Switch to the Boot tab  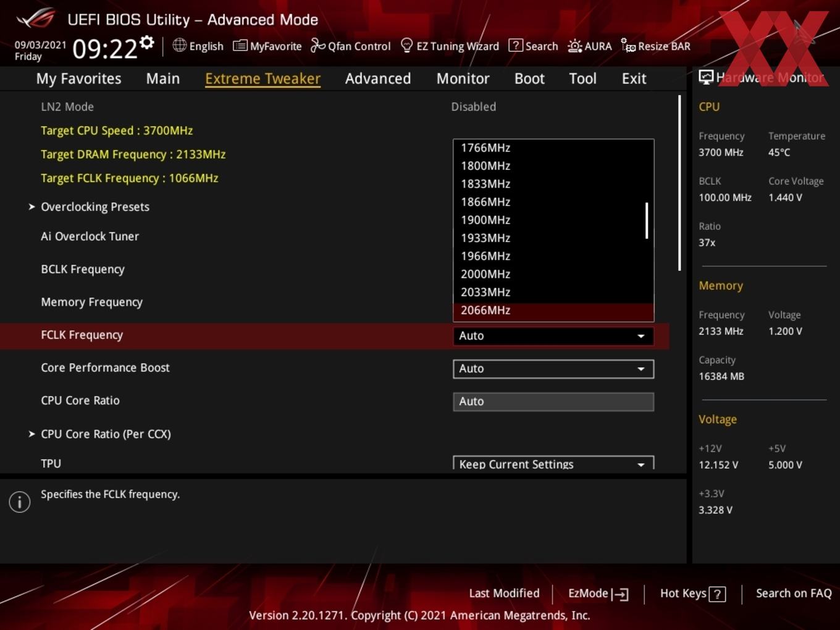tap(529, 78)
